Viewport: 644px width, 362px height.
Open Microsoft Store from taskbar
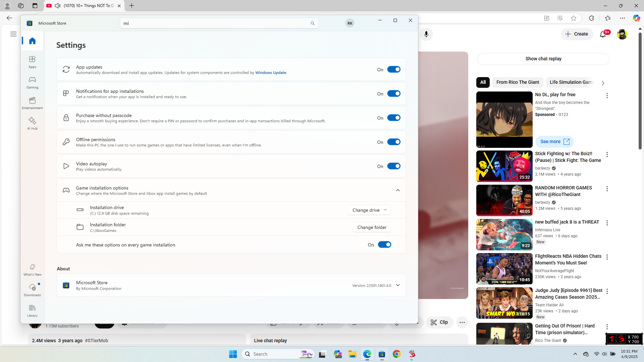pos(382,354)
